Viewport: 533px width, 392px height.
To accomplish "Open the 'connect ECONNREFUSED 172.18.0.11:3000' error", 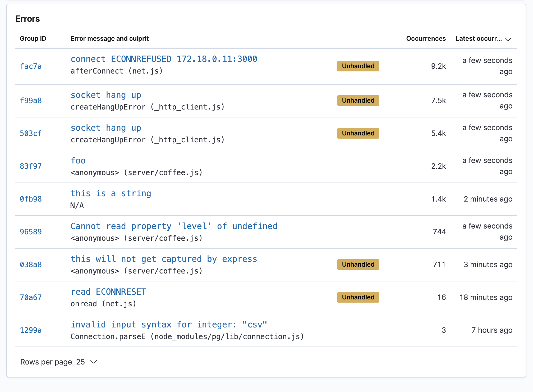I will coord(164,59).
